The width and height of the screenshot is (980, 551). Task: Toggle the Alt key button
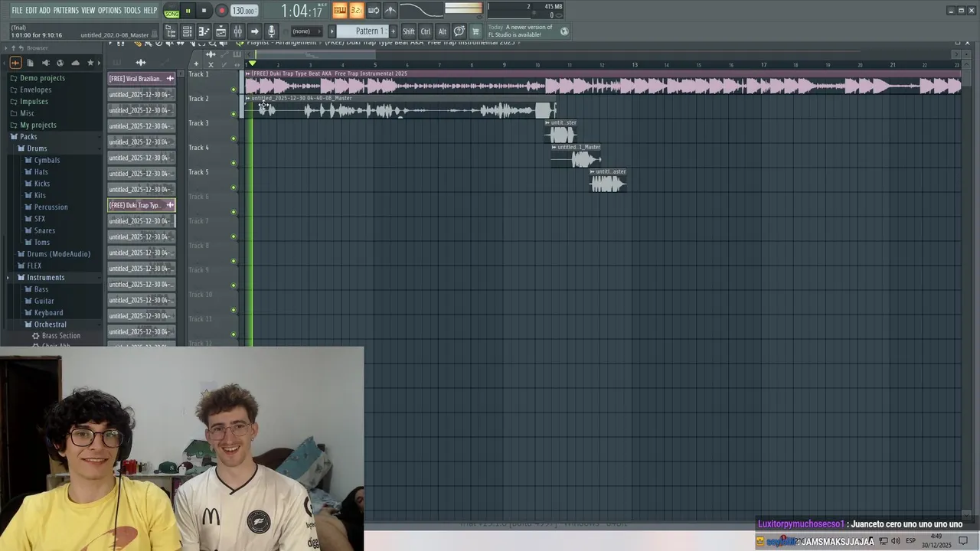click(x=443, y=31)
